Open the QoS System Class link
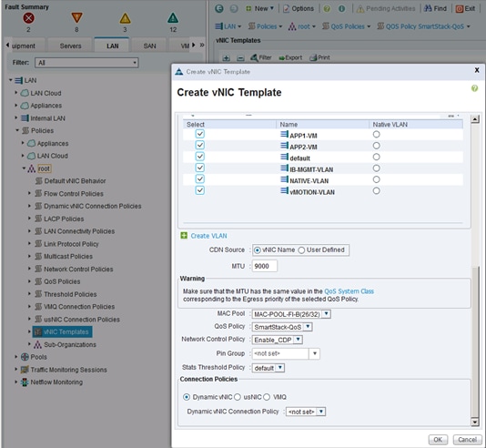 pos(349,291)
